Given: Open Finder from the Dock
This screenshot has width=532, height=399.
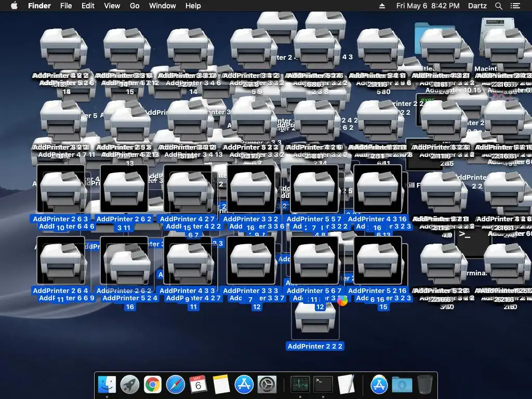Looking at the screenshot, I should click(107, 384).
